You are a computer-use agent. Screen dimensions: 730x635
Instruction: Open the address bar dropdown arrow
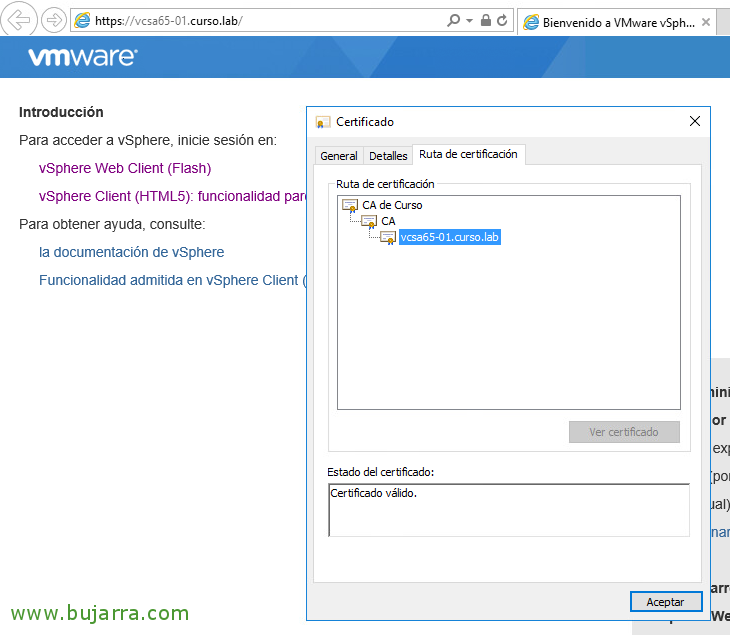click(469, 20)
